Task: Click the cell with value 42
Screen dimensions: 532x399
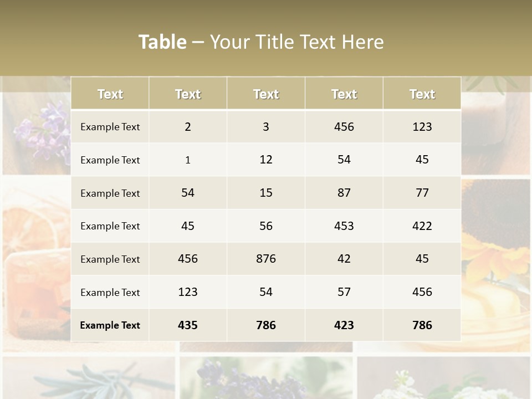Action: tap(344, 259)
